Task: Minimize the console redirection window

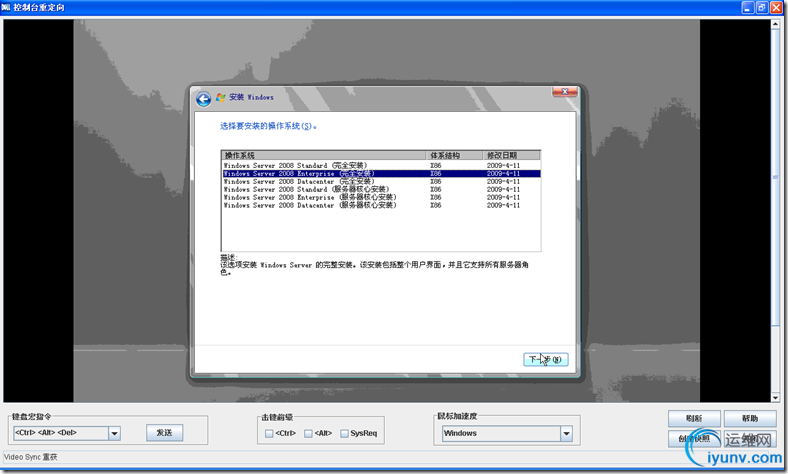Action: coord(748,8)
